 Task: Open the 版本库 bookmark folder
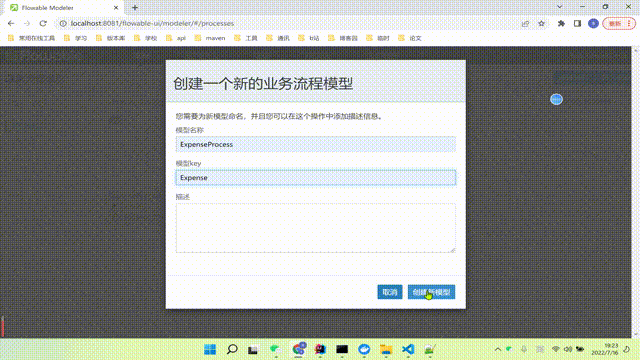111,38
